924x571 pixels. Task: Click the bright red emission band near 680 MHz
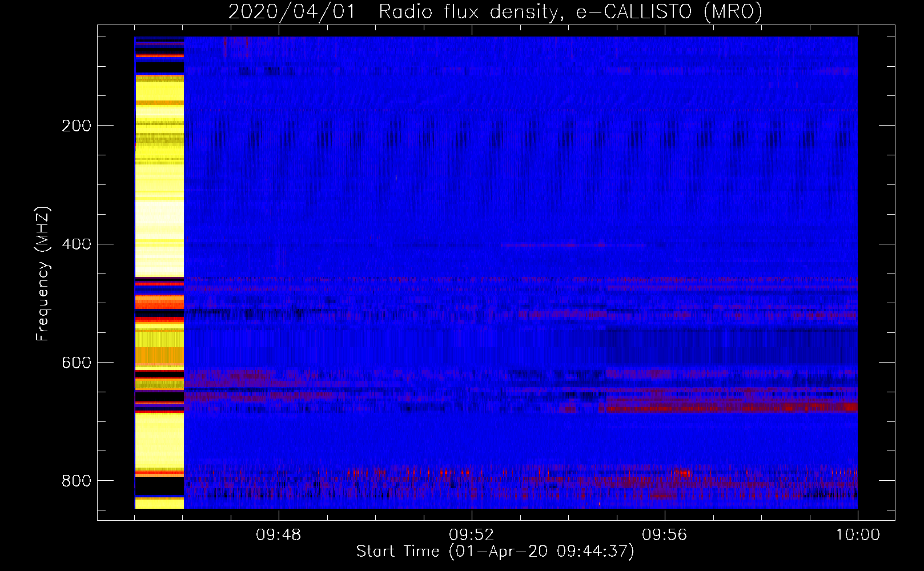[x=728, y=408]
